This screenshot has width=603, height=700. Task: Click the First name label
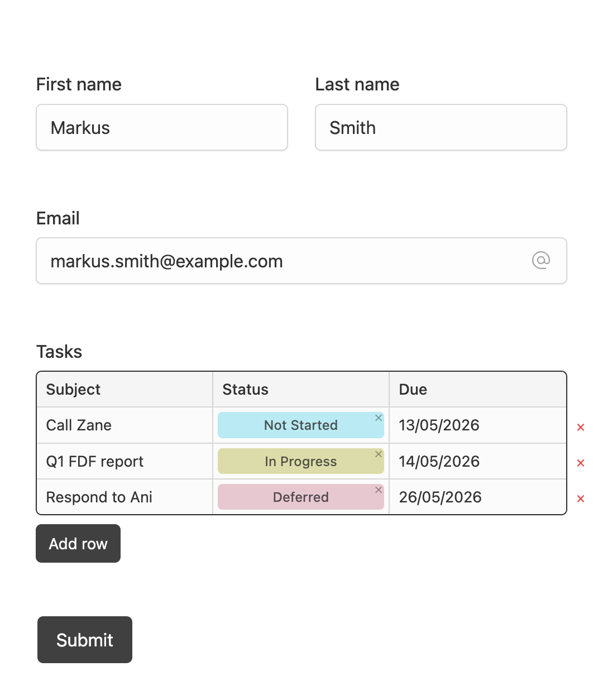(x=79, y=84)
